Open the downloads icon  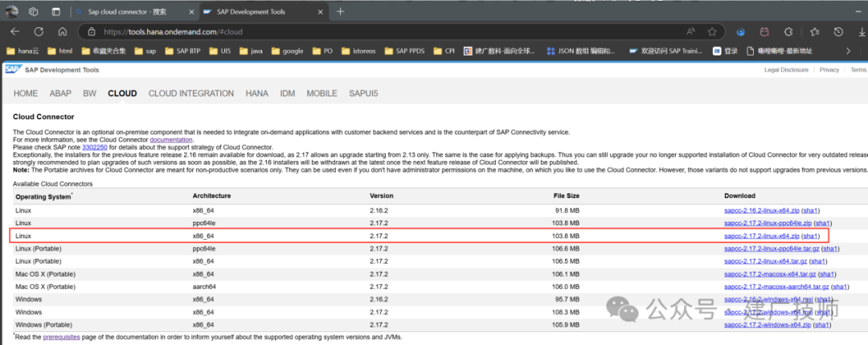click(x=862, y=31)
